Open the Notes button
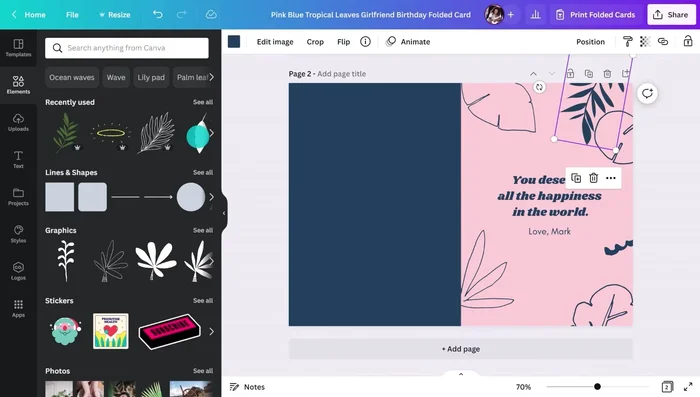This screenshot has width=700, height=397. click(x=247, y=387)
